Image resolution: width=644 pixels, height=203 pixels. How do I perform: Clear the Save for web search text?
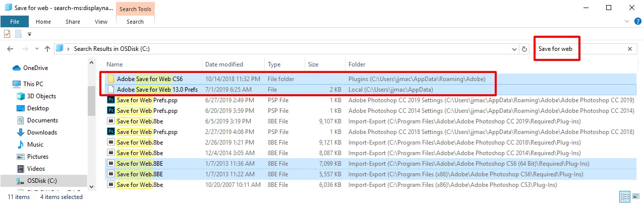click(x=629, y=49)
